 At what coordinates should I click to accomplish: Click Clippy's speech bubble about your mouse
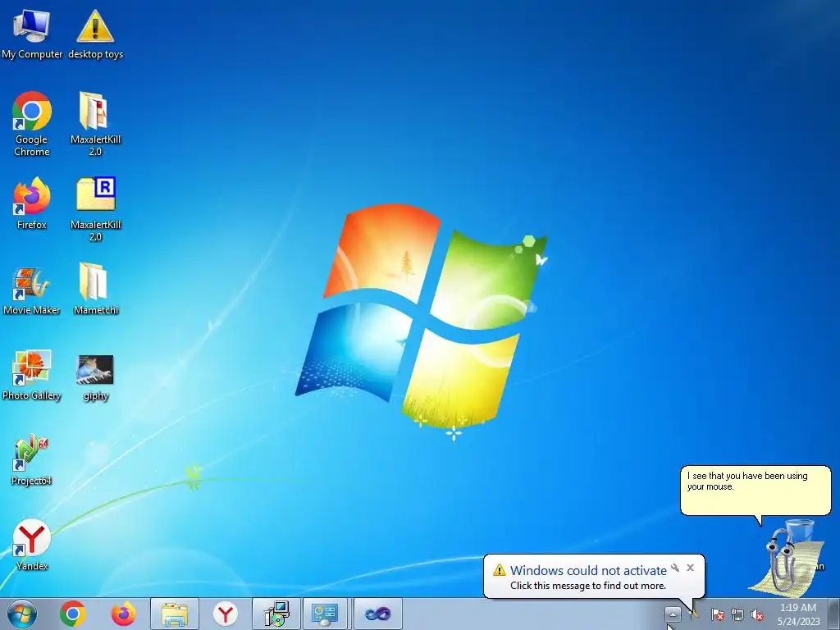click(x=756, y=491)
